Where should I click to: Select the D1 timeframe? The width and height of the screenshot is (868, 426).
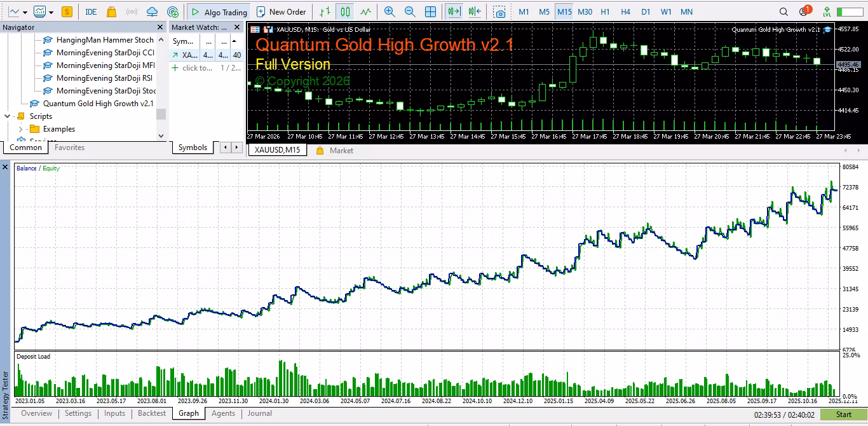pyautogui.click(x=646, y=11)
